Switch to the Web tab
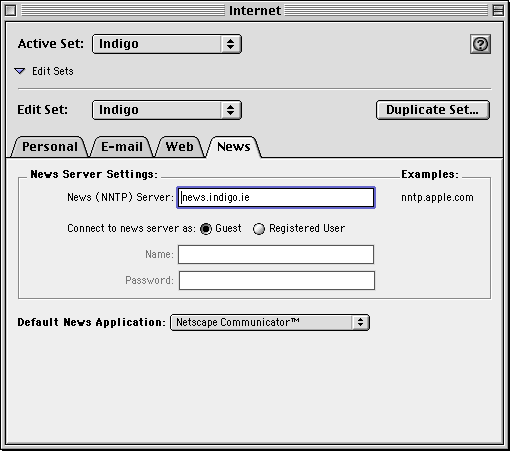 [x=179, y=147]
